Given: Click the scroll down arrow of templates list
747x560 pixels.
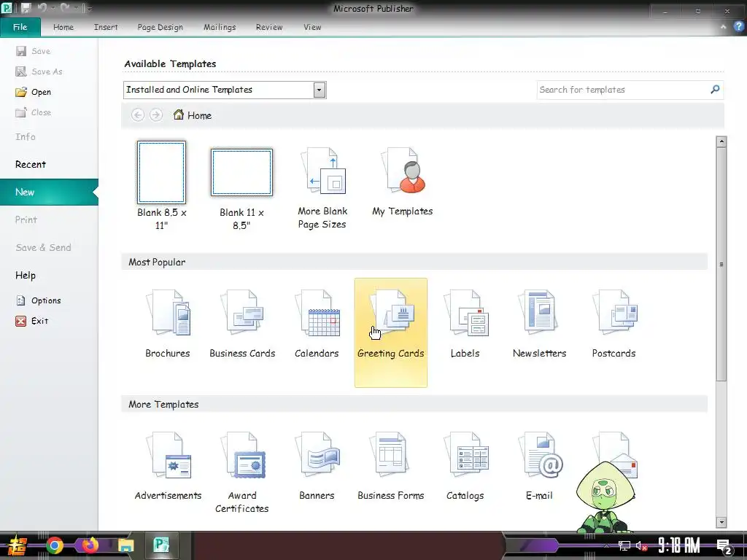Looking at the screenshot, I should (721, 522).
